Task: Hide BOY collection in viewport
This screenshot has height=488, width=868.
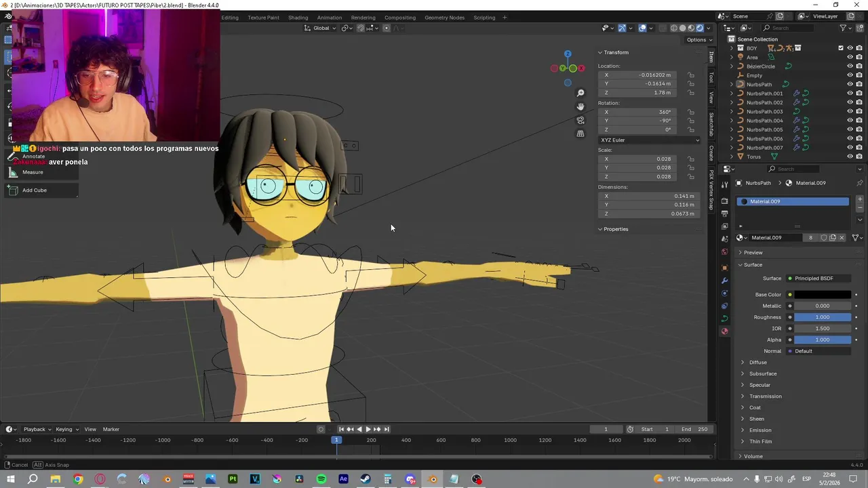Action: tap(850, 48)
